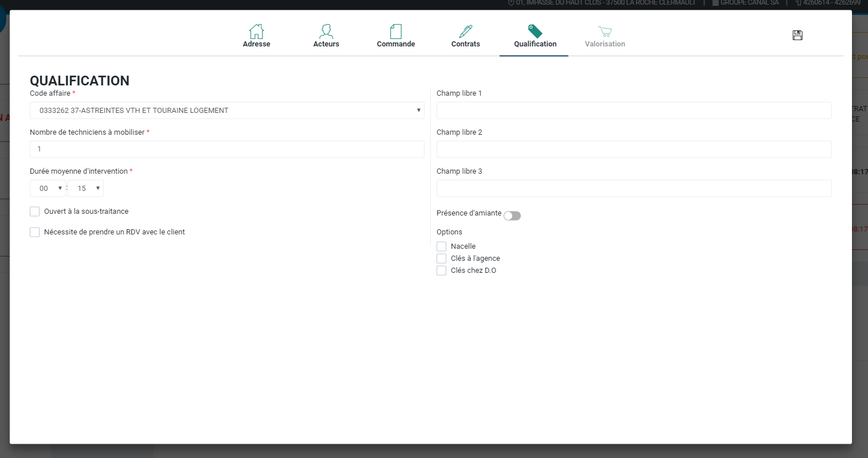
Task: Toggle the Présence d'amiante switch
Action: [x=512, y=216]
